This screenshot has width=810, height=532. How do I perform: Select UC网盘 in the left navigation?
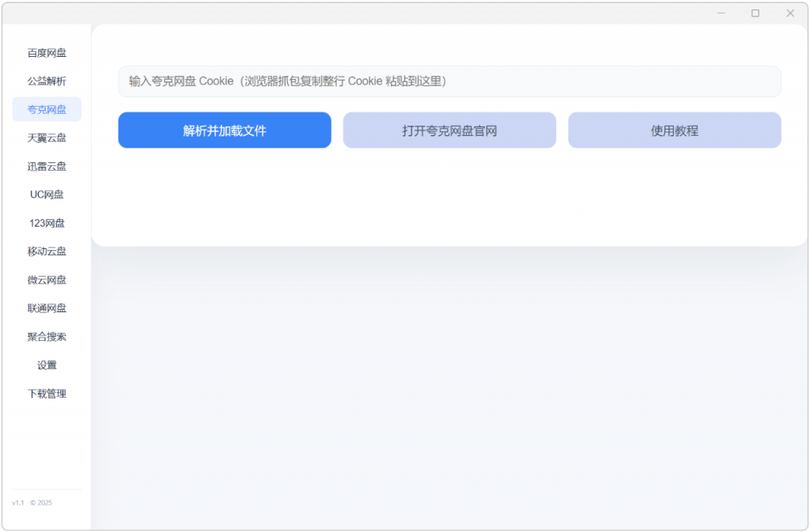(47, 194)
